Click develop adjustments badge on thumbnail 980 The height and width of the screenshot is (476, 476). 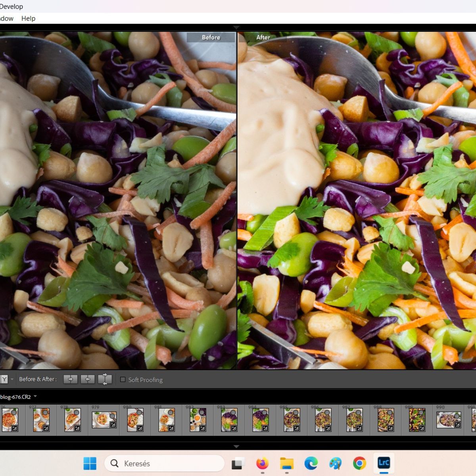pyautogui.click(x=140, y=428)
